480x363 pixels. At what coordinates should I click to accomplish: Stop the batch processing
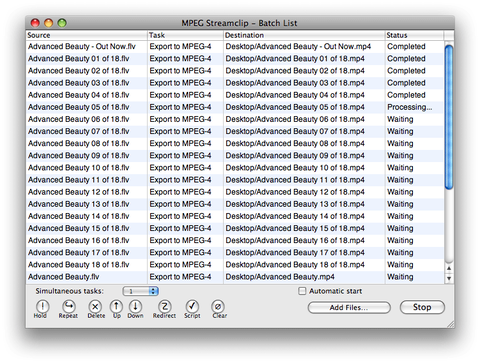coord(422,307)
